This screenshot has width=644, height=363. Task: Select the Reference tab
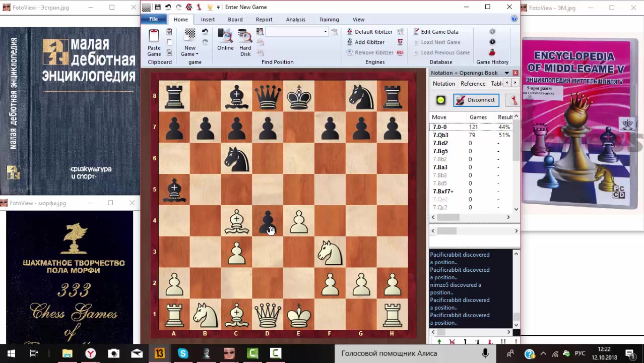473,84
